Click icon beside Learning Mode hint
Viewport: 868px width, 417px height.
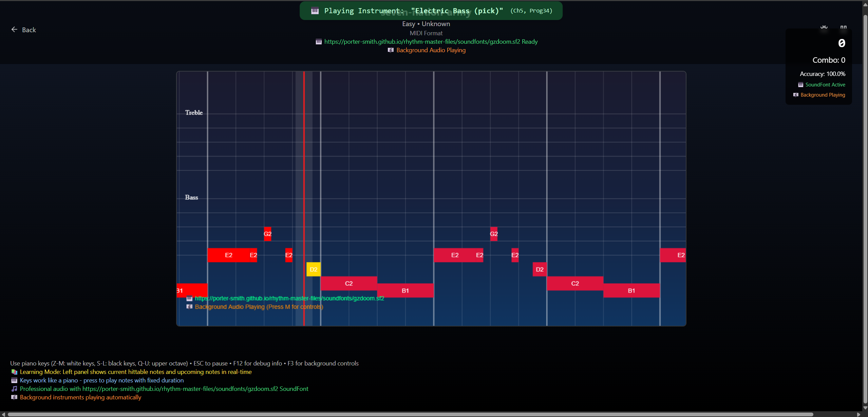(14, 372)
